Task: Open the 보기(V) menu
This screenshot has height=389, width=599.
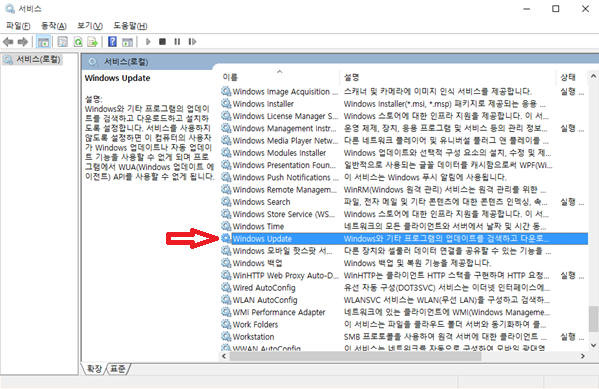Action: tap(90, 26)
